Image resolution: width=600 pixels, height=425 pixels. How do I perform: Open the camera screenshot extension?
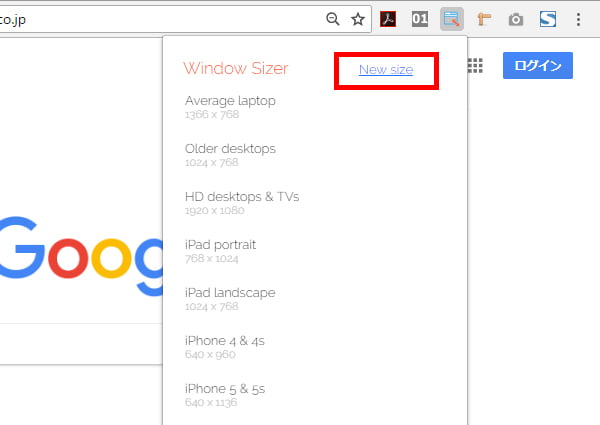coord(515,19)
